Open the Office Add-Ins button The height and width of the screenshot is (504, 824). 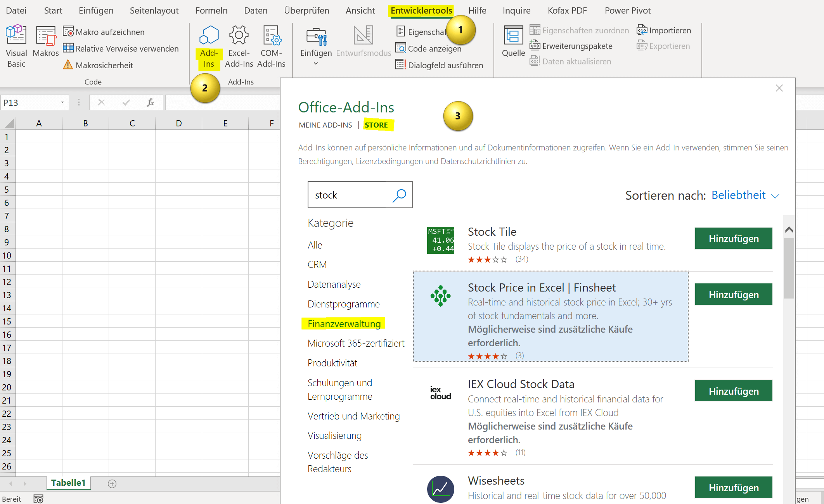209,47
